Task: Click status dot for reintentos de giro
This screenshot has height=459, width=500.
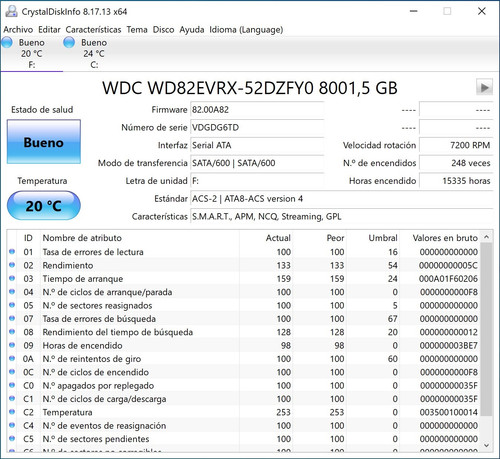Action: 12,358
